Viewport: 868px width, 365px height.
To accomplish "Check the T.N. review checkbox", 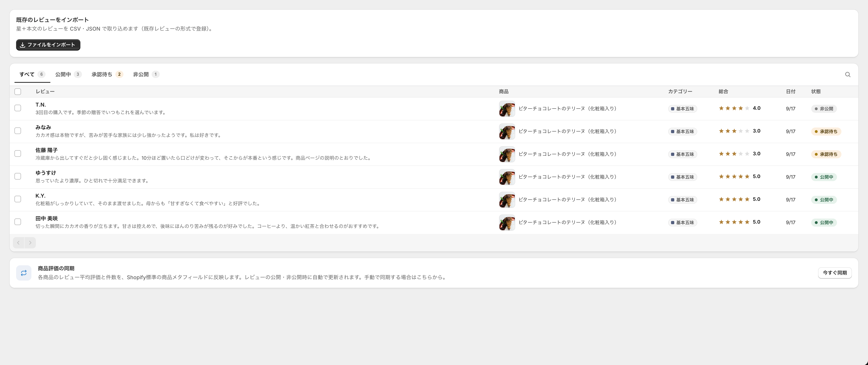I will (x=18, y=108).
